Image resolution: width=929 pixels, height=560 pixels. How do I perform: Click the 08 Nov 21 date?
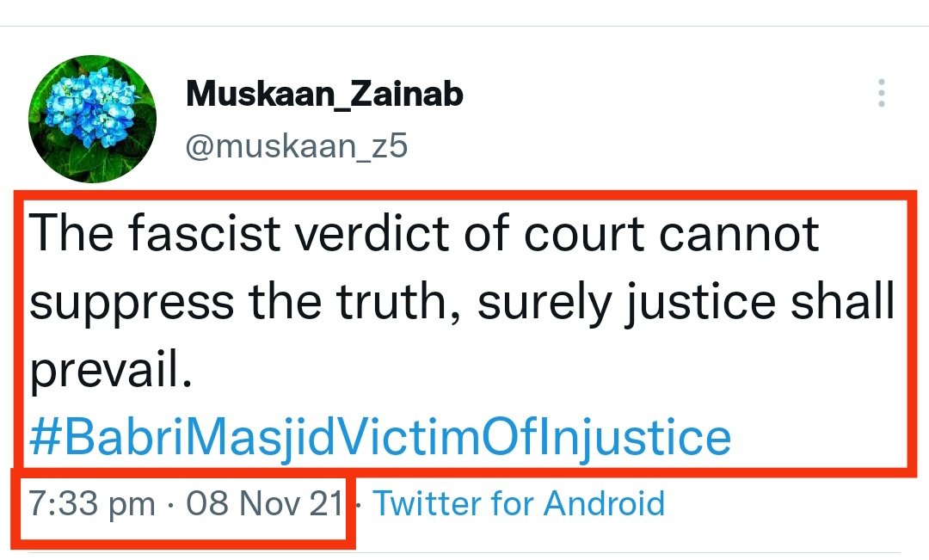(x=265, y=503)
